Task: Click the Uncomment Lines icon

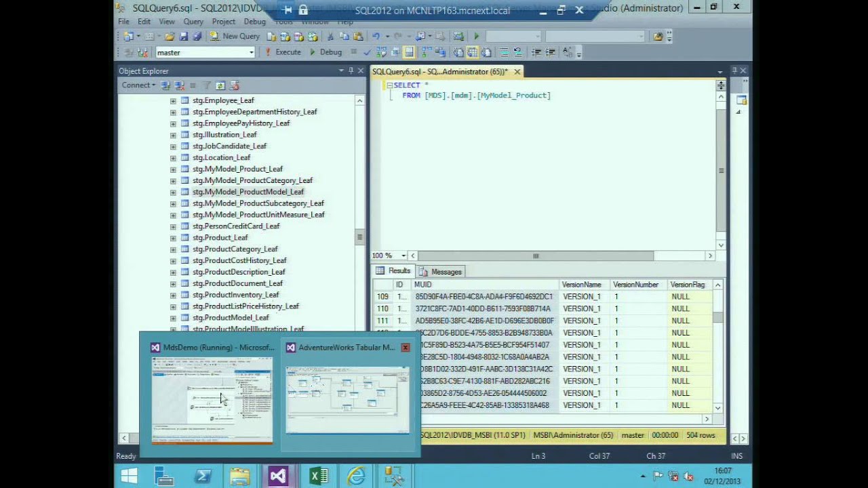Action: point(517,52)
